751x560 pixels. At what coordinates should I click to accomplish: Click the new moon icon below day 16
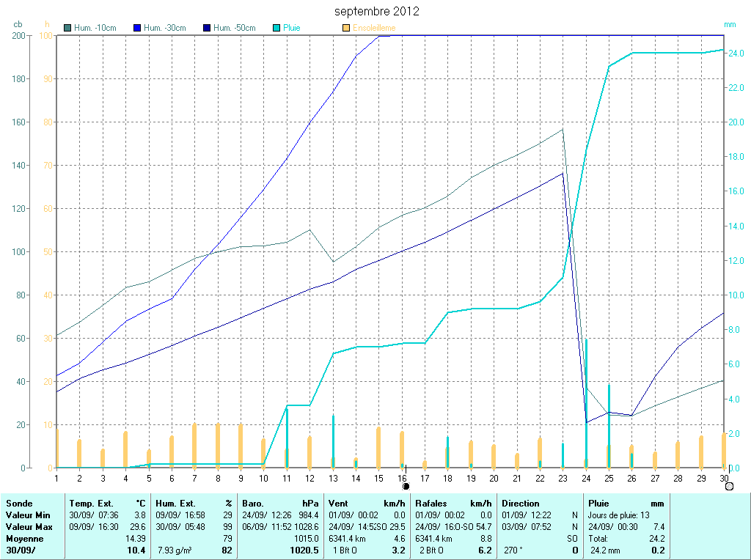pyautogui.click(x=406, y=486)
